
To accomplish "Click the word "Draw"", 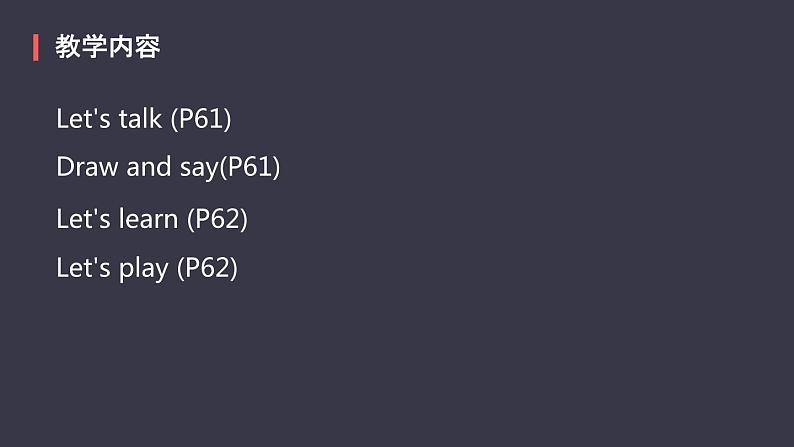I will point(87,167).
